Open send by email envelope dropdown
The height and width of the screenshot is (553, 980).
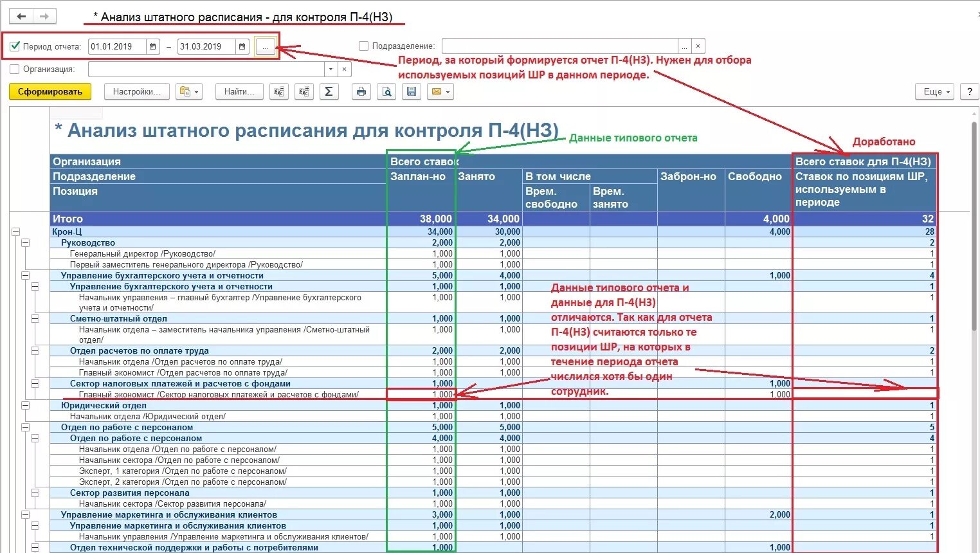[x=440, y=92]
